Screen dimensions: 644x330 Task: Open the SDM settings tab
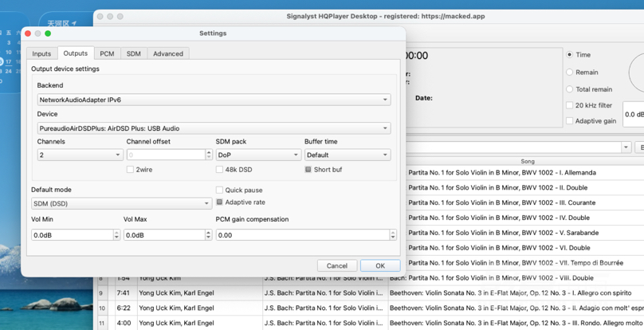pos(133,54)
